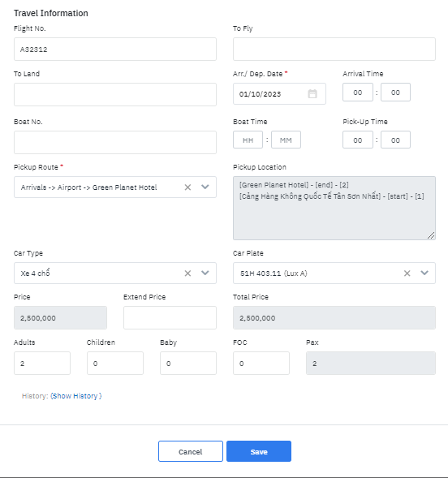The width and height of the screenshot is (448, 478).
Task: Open the Show History link
Action: [76, 396]
